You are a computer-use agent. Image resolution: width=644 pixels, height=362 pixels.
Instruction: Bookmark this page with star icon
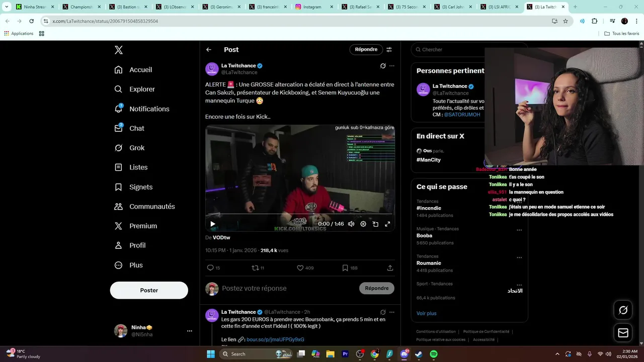(x=566, y=21)
